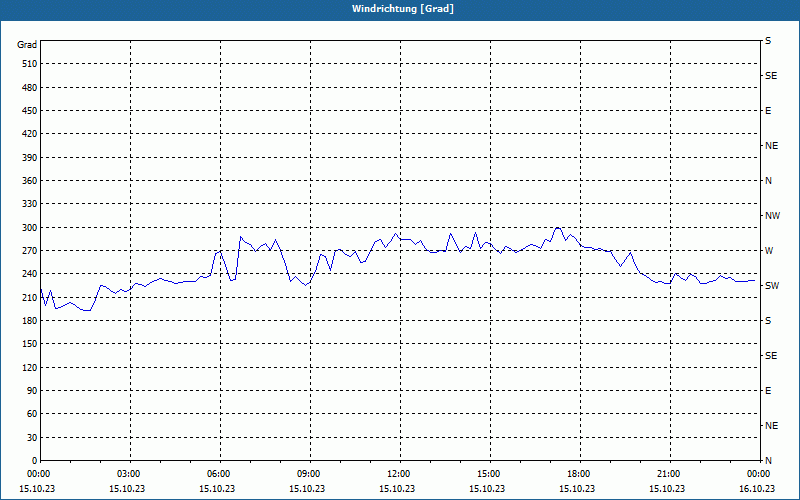Click the W compass label
The height and width of the screenshot is (500, 800).
coord(769,251)
